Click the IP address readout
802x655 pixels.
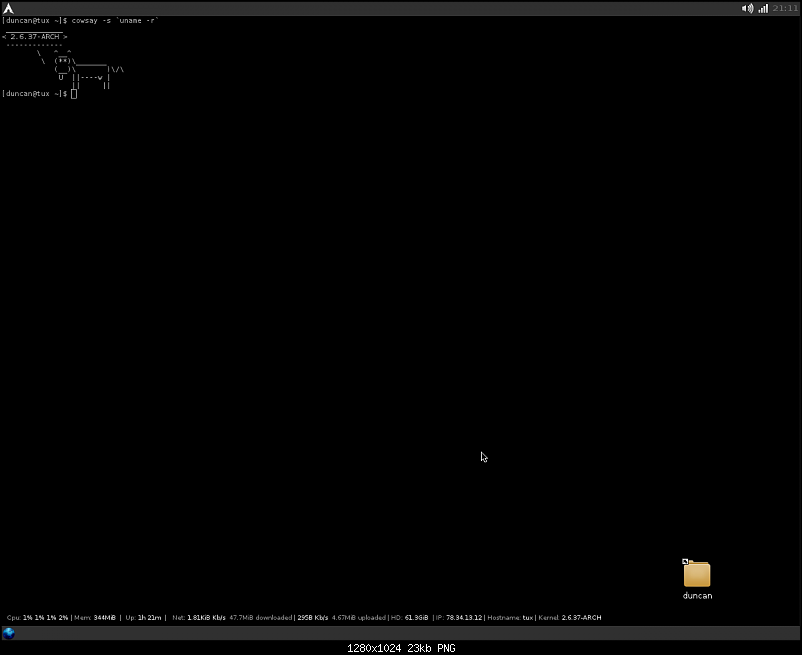458,617
